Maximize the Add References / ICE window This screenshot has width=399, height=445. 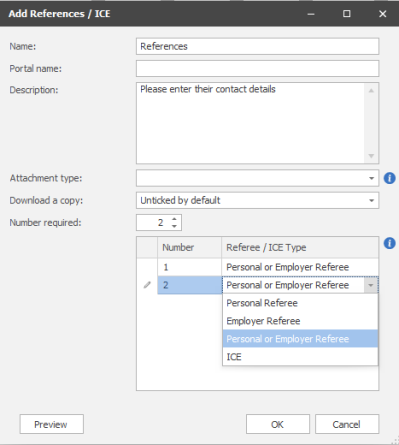[x=347, y=14]
